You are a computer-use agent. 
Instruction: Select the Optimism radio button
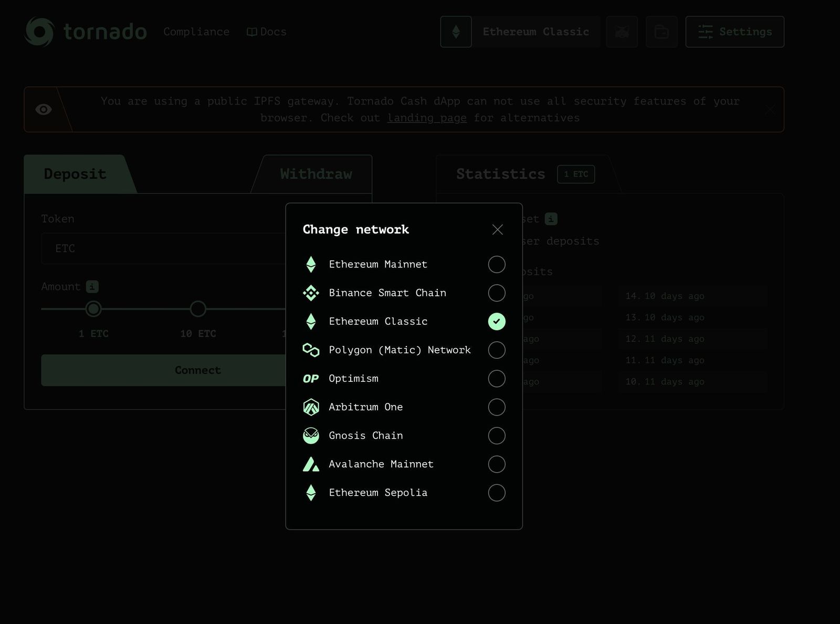point(497,379)
